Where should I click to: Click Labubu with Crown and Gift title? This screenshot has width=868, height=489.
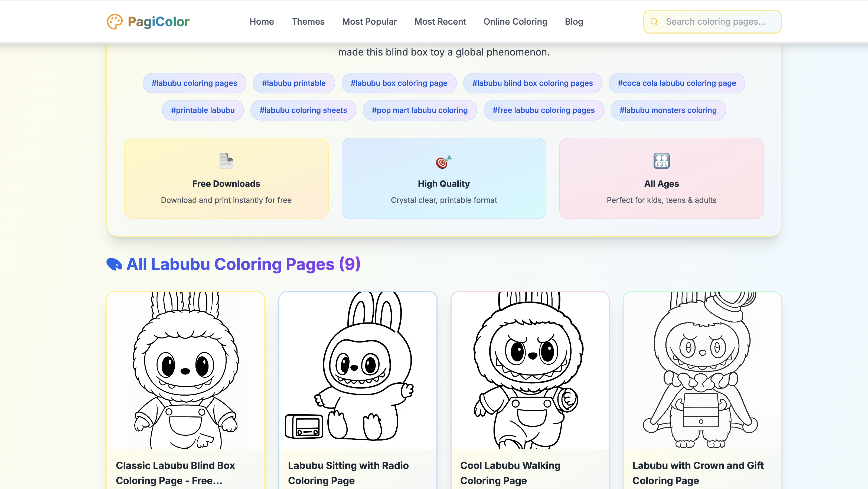click(698, 473)
